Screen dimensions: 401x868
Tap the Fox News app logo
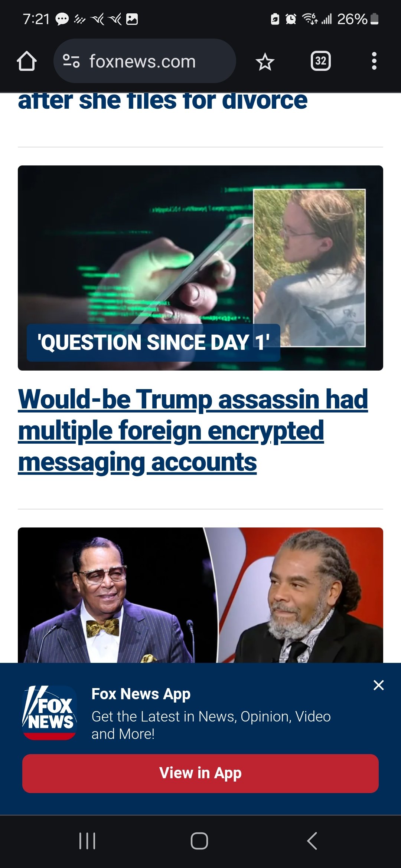[49, 713]
